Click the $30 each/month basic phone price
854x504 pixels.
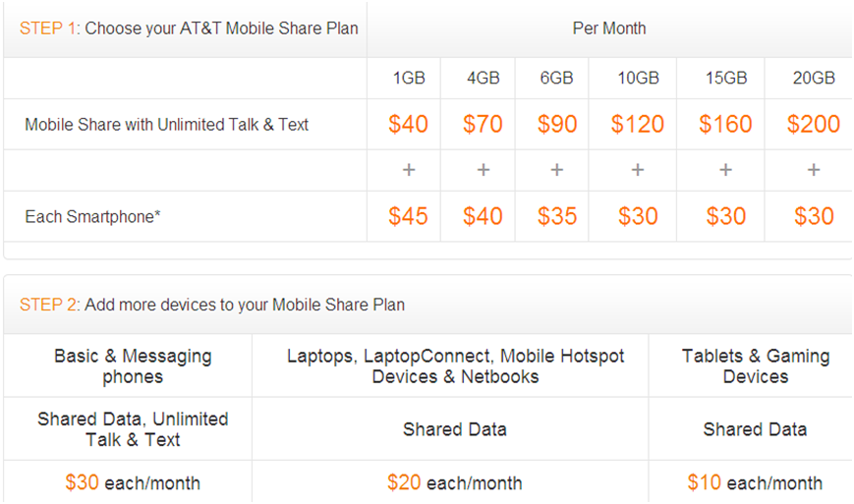[133, 482]
